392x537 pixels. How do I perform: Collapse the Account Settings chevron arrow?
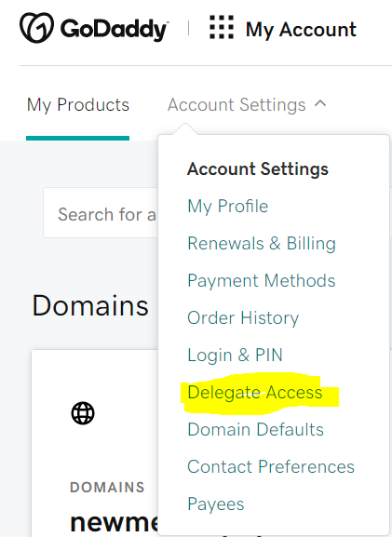click(320, 103)
